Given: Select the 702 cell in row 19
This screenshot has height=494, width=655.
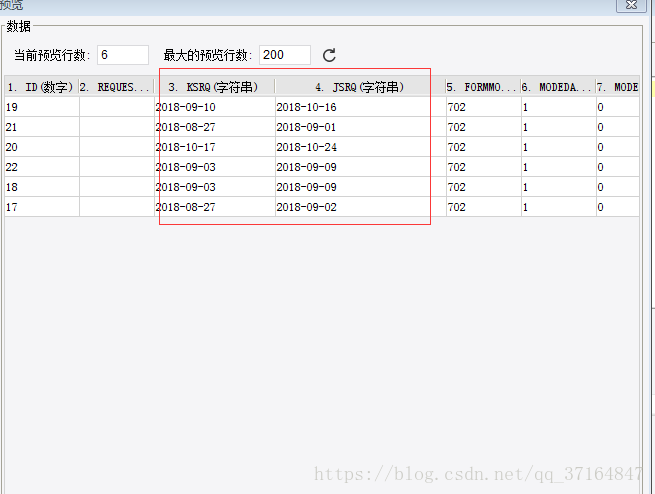Looking at the screenshot, I should click(484, 107).
